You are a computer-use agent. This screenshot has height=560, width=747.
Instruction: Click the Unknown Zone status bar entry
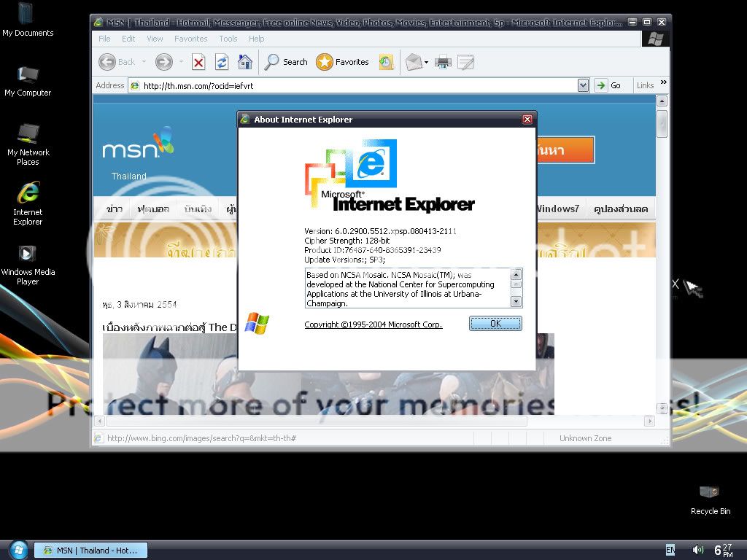pos(586,438)
